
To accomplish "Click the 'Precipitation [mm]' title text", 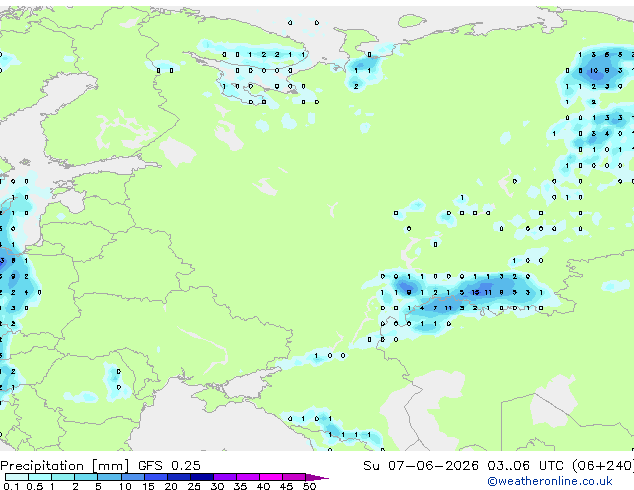I will (65, 466).
